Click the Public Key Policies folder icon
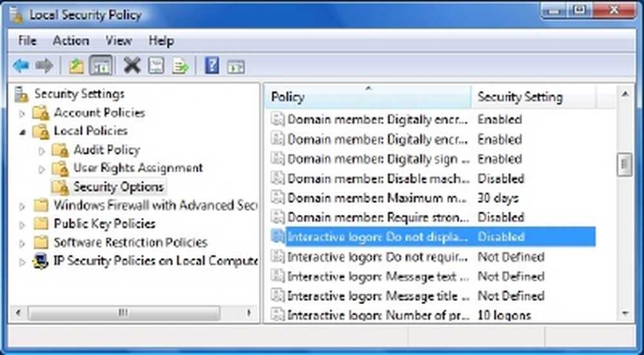 pos(41,223)
